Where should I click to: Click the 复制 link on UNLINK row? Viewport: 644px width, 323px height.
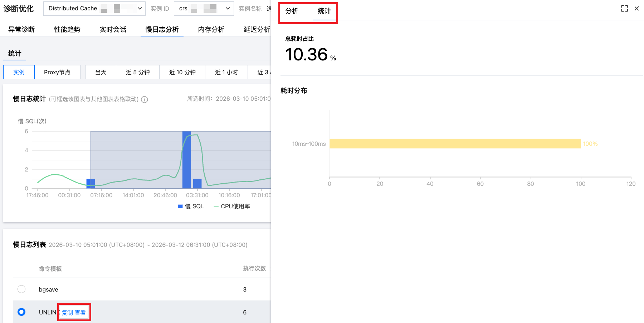click(67, 313)
